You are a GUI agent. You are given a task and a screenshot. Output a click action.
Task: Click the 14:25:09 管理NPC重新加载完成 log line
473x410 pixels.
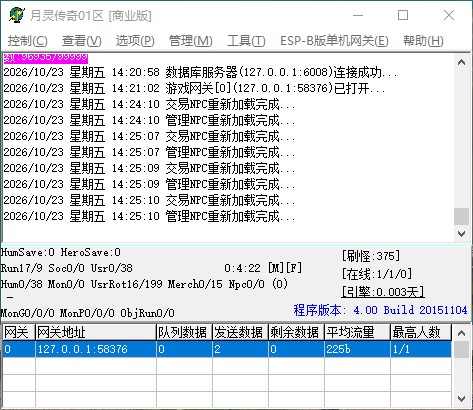(149, 184)
